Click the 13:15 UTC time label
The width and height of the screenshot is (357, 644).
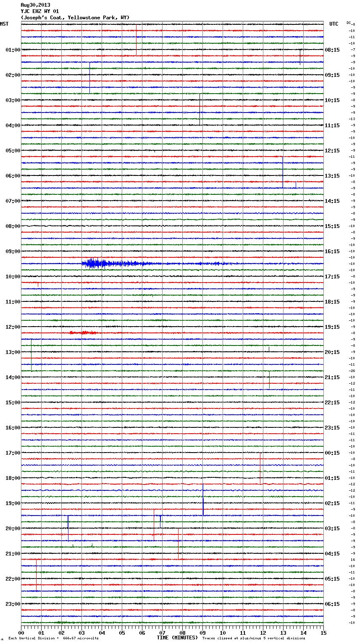click(x=332, y=176)
